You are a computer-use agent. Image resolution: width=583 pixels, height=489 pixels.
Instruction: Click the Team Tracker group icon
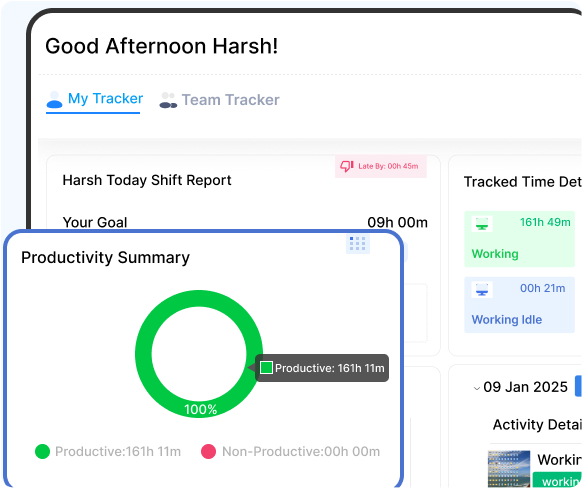(x=168, y=100)
